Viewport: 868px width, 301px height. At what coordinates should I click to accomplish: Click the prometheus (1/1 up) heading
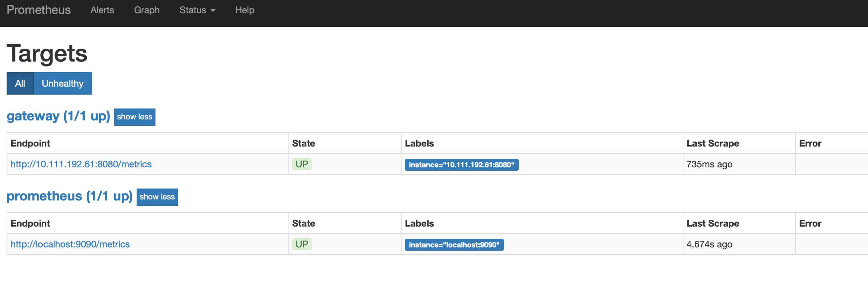(x=70, y=196)
